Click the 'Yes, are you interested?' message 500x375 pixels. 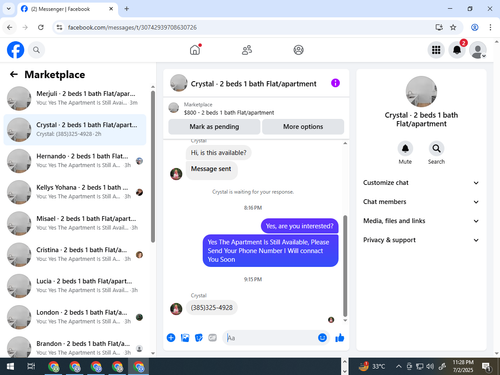[x=299, y=226]
